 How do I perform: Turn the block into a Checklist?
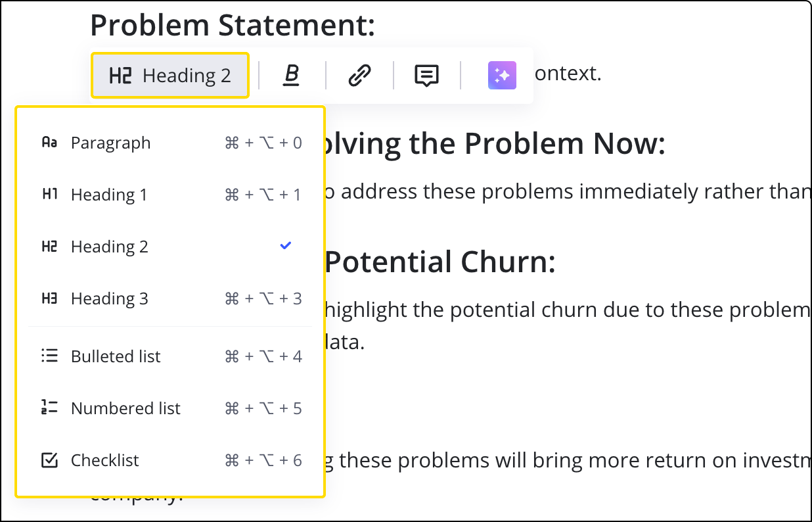[105, 460]
